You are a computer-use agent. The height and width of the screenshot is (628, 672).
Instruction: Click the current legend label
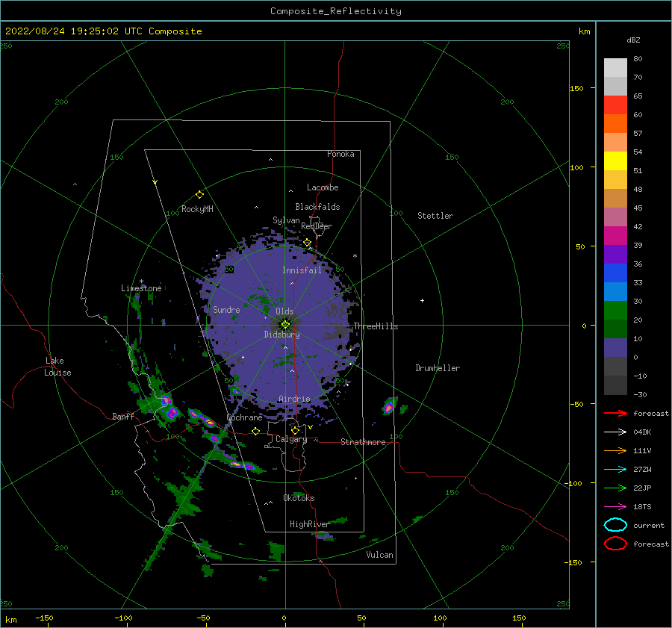coord(648,525)
